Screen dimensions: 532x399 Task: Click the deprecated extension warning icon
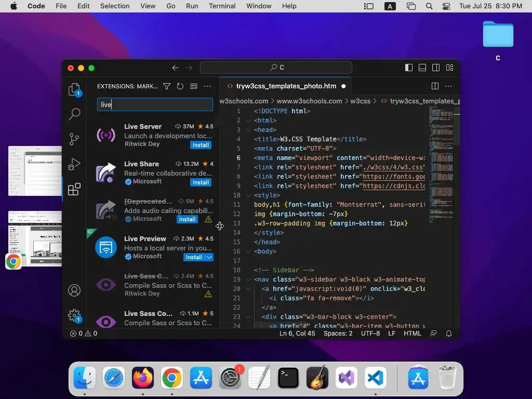(208, 220)
